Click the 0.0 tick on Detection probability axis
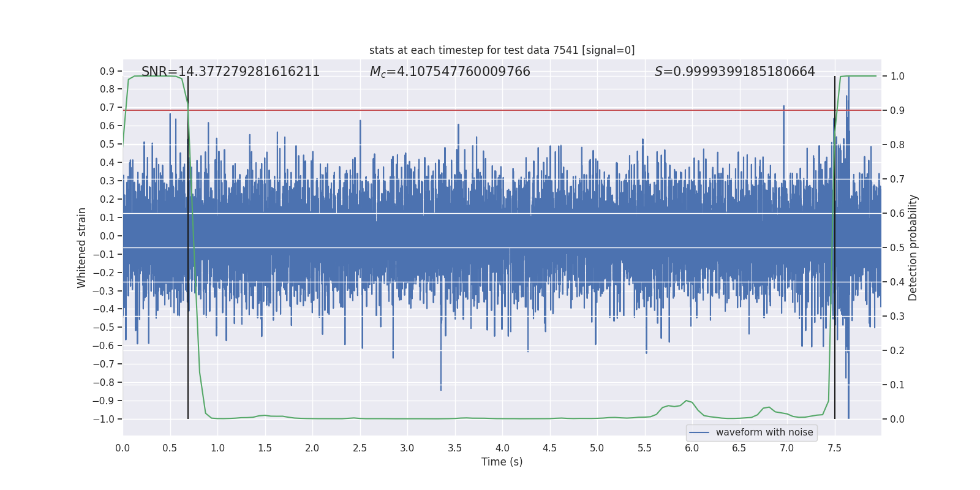The height and width of the screenshot is (490, 980). tap(897, 419)
